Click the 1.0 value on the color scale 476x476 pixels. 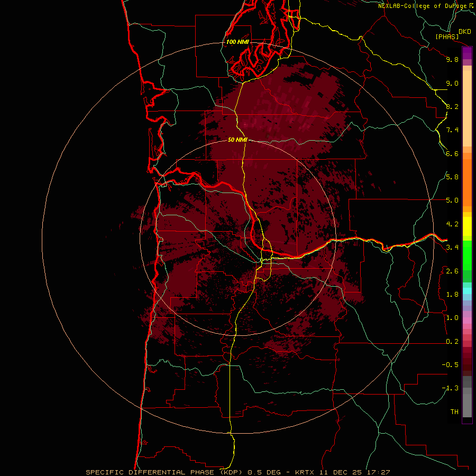coord(452,318)
